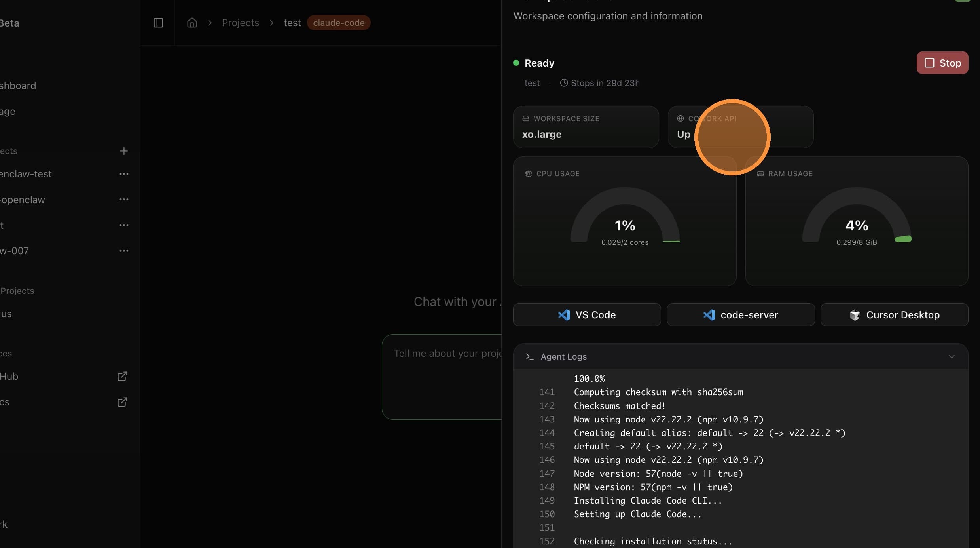Click 'Workspace configuration and information' text
Image resolution: width=980 pixels, height=548 pixels.
click(608, 16)
